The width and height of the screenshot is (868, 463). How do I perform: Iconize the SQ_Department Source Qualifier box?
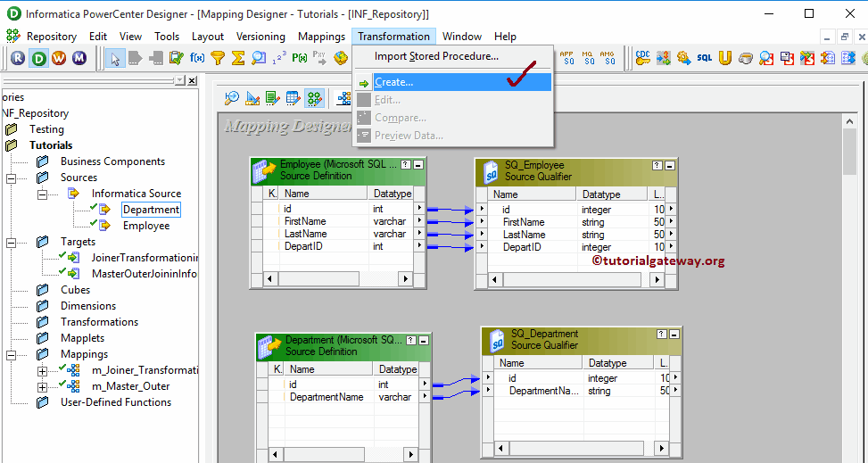point(674,334)
